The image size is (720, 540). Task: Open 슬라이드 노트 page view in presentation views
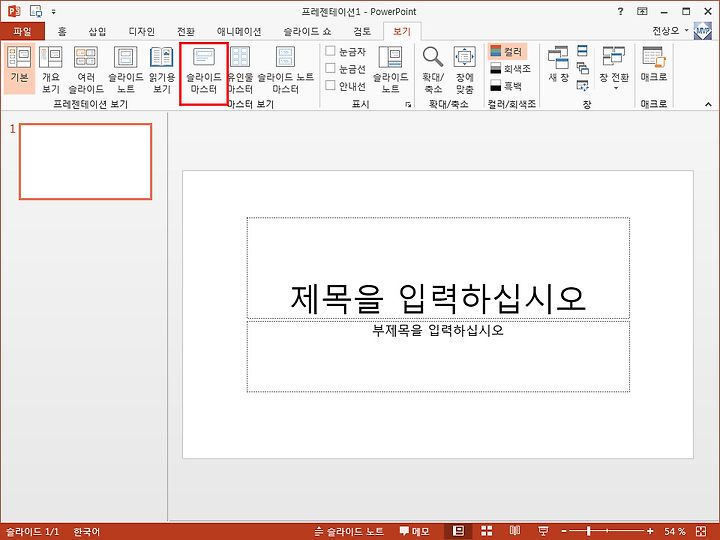pyautogui.click(x=125, y=69)
